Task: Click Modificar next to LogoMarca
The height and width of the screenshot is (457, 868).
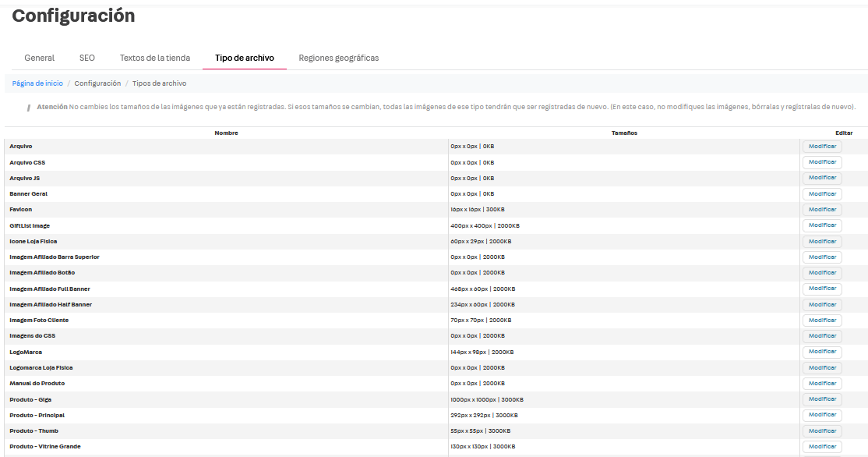Action: 822,352
